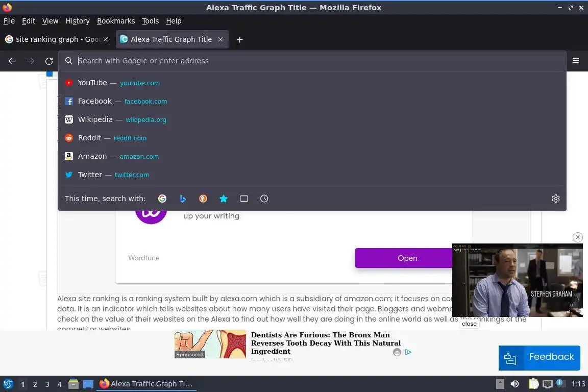Switch to workspace 4
Image resolution: width=588 pixels, height=392 pixels.
pyautogui.click(x=59, y=384)
